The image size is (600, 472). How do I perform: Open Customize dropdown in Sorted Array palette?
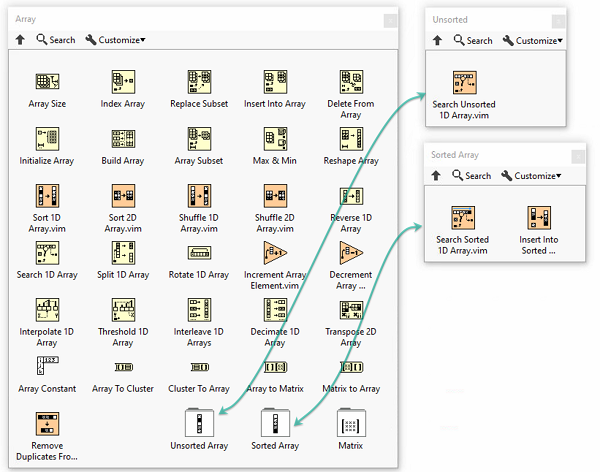coord(531,175)
